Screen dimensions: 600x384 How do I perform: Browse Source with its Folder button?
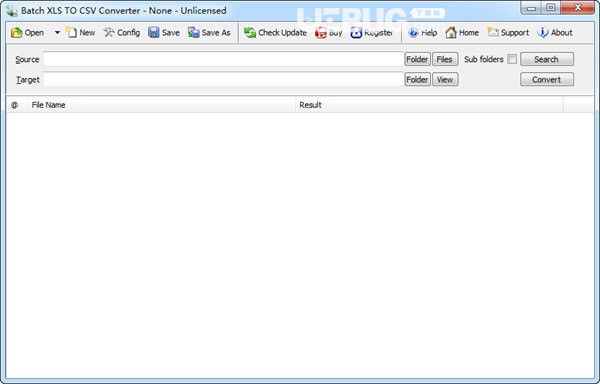click(x=417, y=59)
